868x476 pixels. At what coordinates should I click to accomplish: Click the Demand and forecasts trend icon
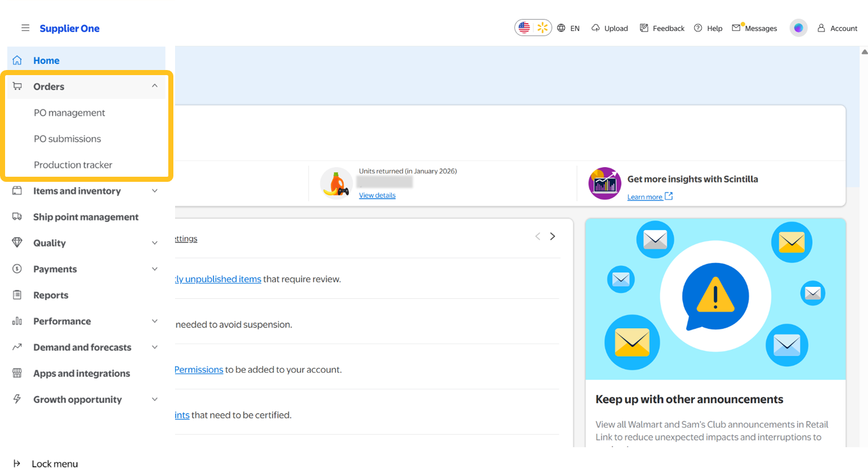pyautogui.click(x=18, y=347)
